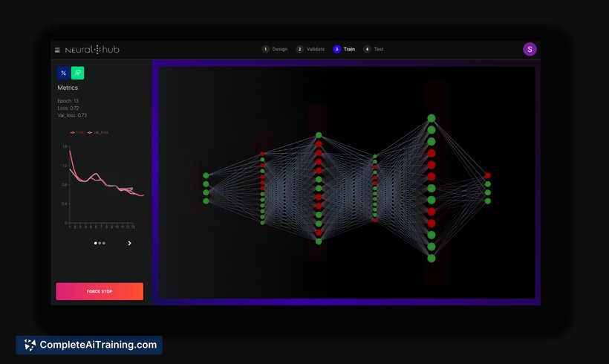This screenshot has height=364, width=609.
Task: Open the Test step
Action: tap(374, 49)
